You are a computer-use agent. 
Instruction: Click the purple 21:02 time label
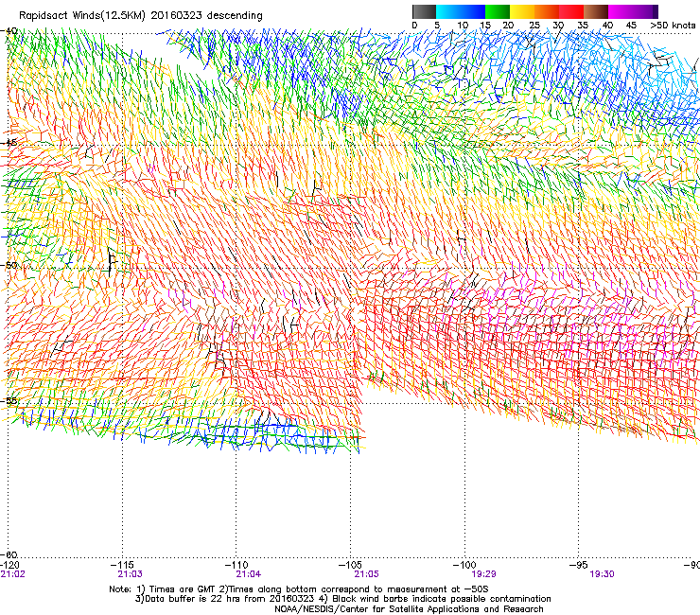click(13, 574)
